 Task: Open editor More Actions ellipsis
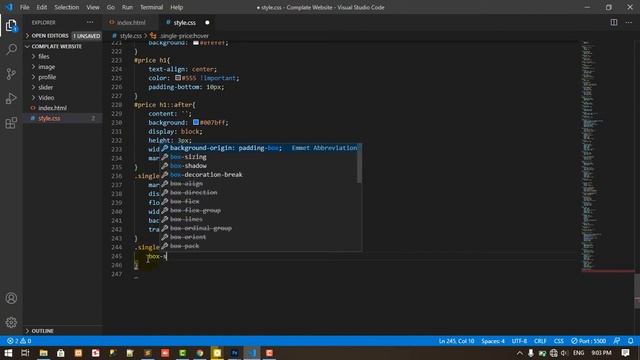pyautogui.click(x=629, y=22)
